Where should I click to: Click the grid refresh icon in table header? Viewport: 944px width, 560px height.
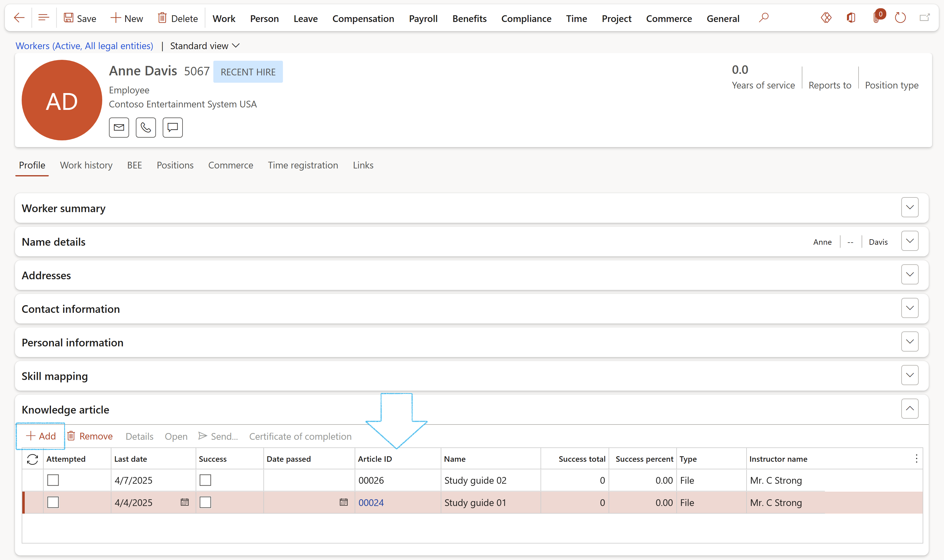pos(32,459)
